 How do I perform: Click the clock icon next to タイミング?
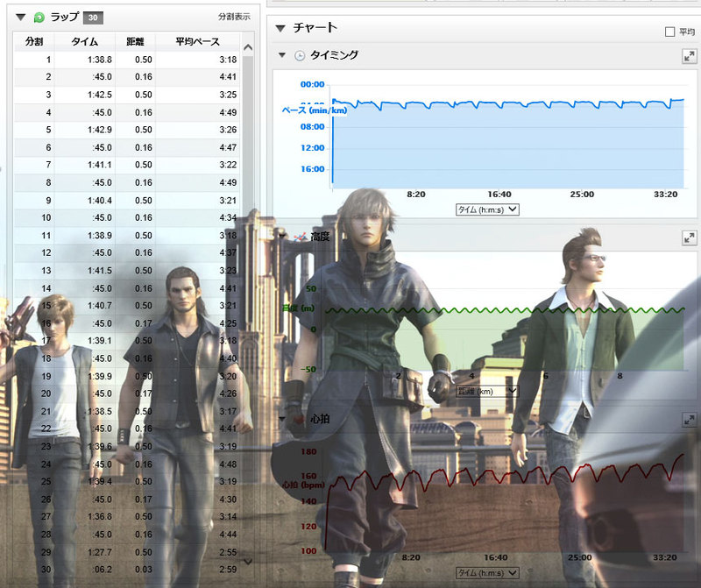pyautogui.click(x=299, y=55)
